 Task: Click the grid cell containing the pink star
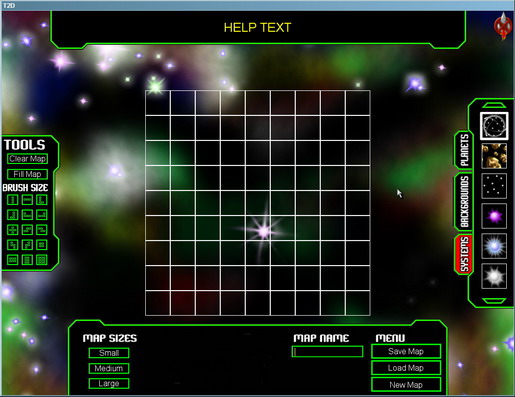[258, 228]
